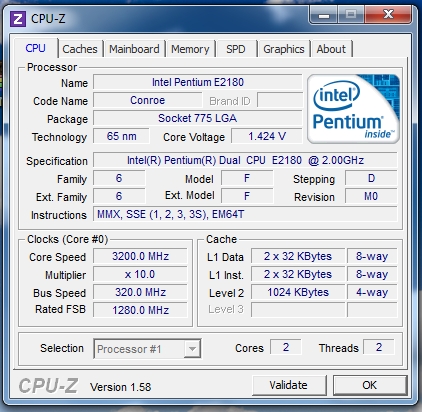This screenshot has width=422, height=412.
Task: Open the Graphics tab
Action: coord(284,49)
